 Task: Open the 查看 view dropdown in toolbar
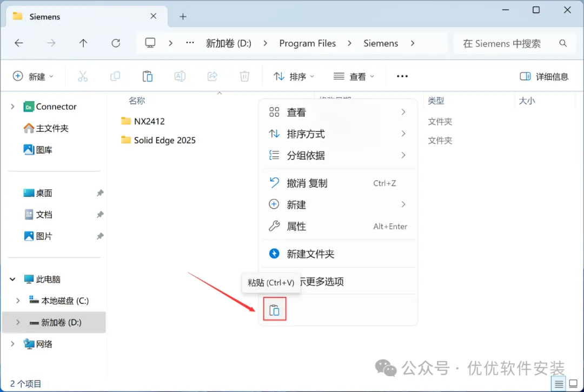[x=354, y=77]
